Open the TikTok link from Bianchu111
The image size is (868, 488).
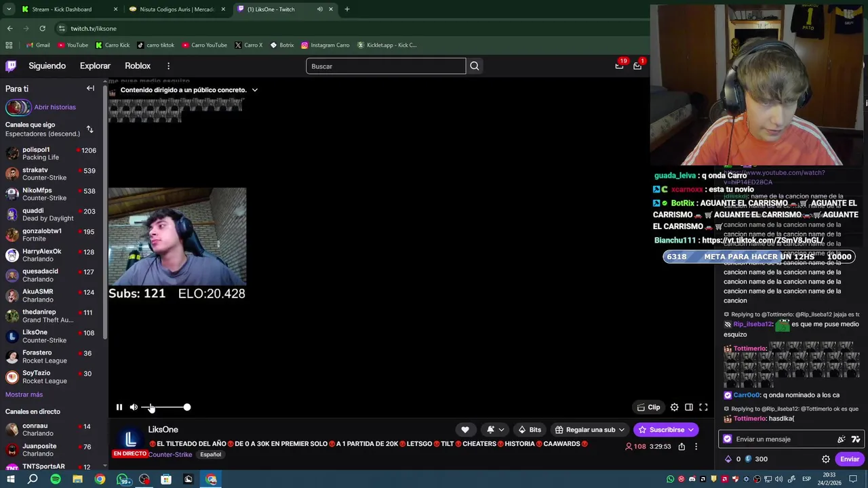coord(763,241)
